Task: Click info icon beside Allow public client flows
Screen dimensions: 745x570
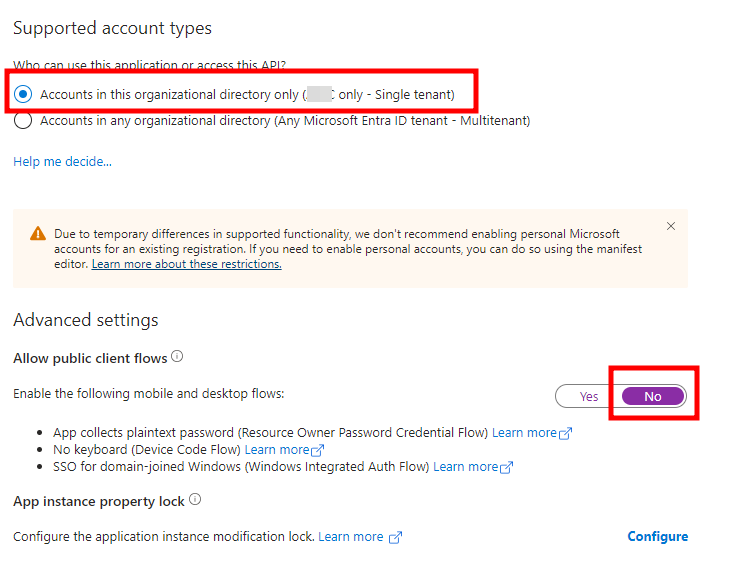Action: (x=177, y=356)
